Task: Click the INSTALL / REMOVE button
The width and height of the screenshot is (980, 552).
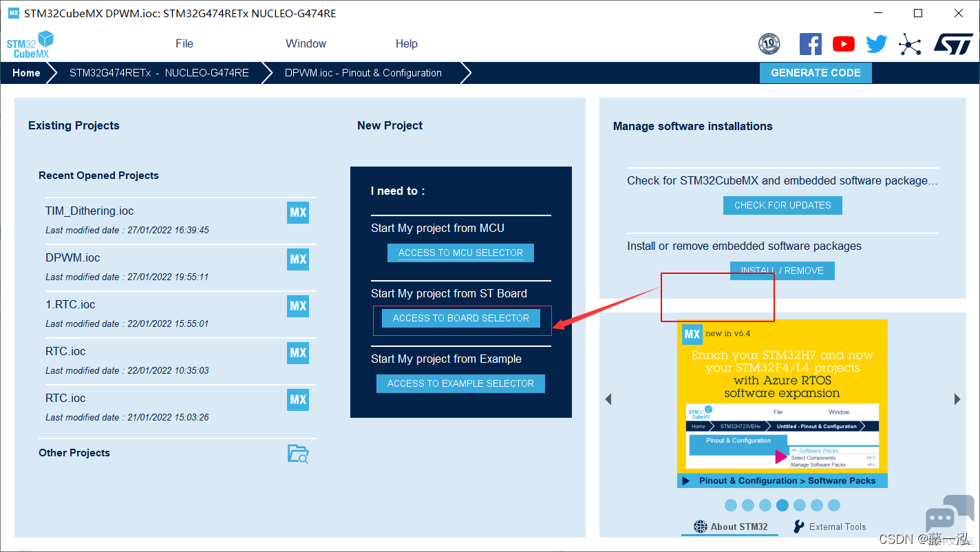Action: click(782, 270)
